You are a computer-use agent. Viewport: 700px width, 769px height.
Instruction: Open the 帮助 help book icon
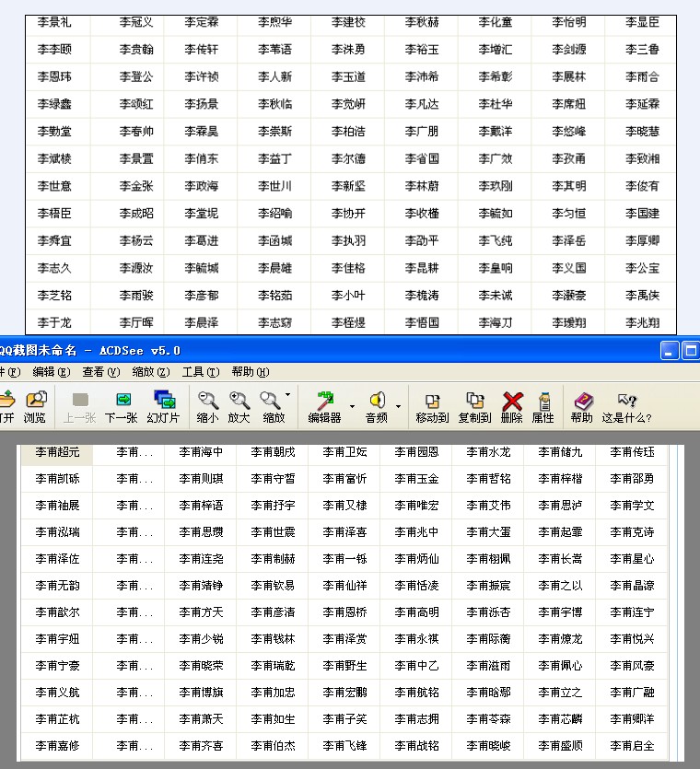tap(582, 407)
